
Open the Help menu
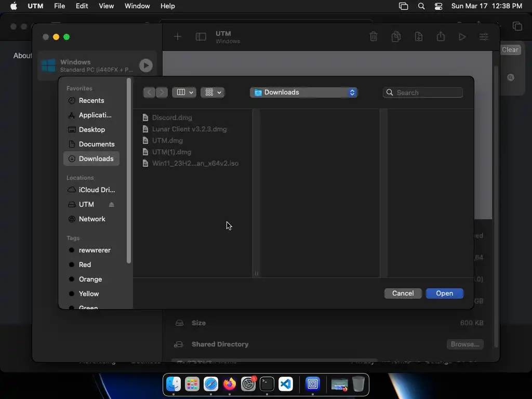click(168, 6)
